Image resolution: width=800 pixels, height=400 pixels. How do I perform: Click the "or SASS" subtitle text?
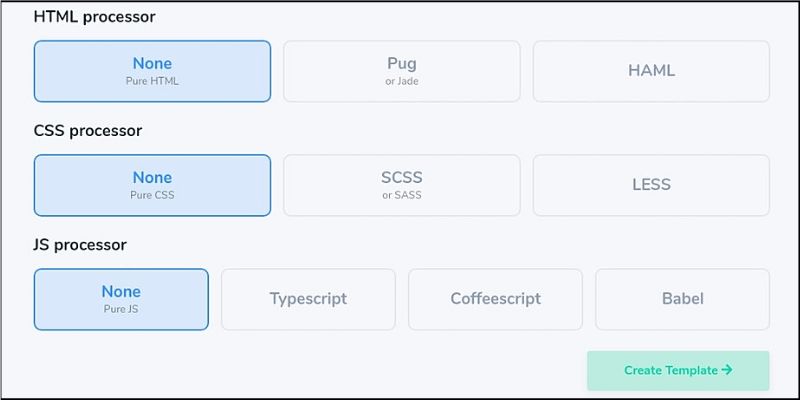pos(401,195)
